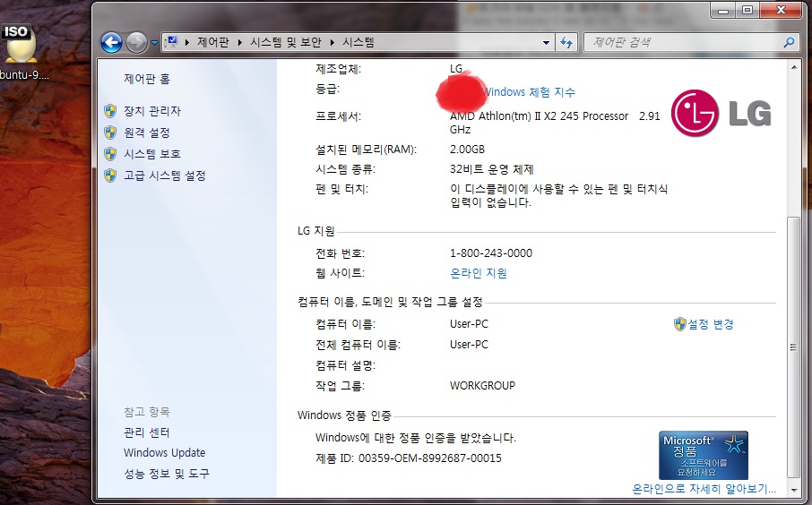The height and width of the screenshot is (505, 812).
Task: Select 제어판 in the breadcrumb path
Action: tap(212, 42)
